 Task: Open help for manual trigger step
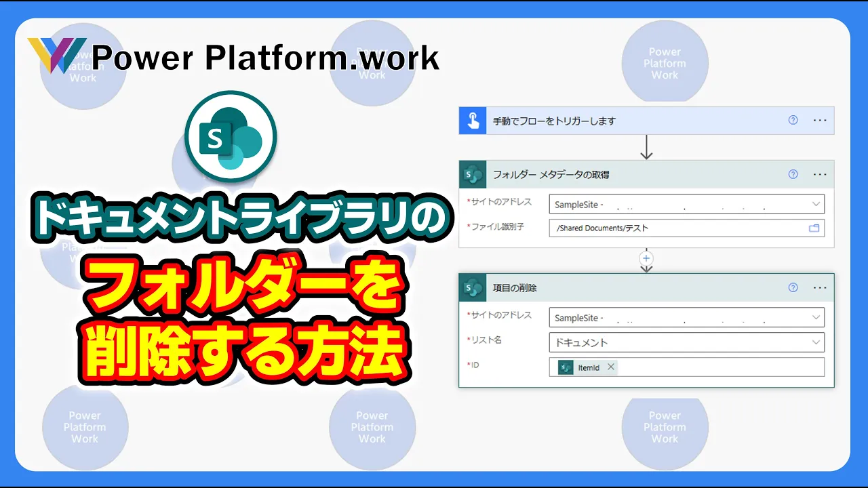click(x=793, y=121)
